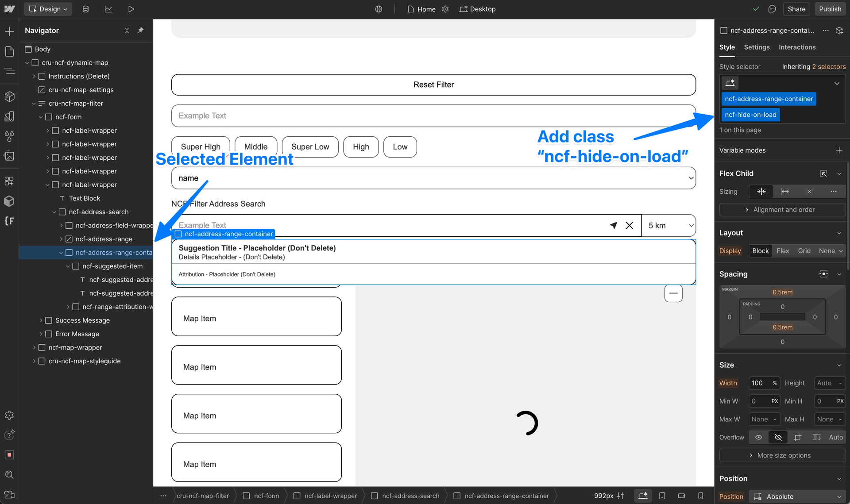Open the Finsweet {F app icon

click(9, 221)
